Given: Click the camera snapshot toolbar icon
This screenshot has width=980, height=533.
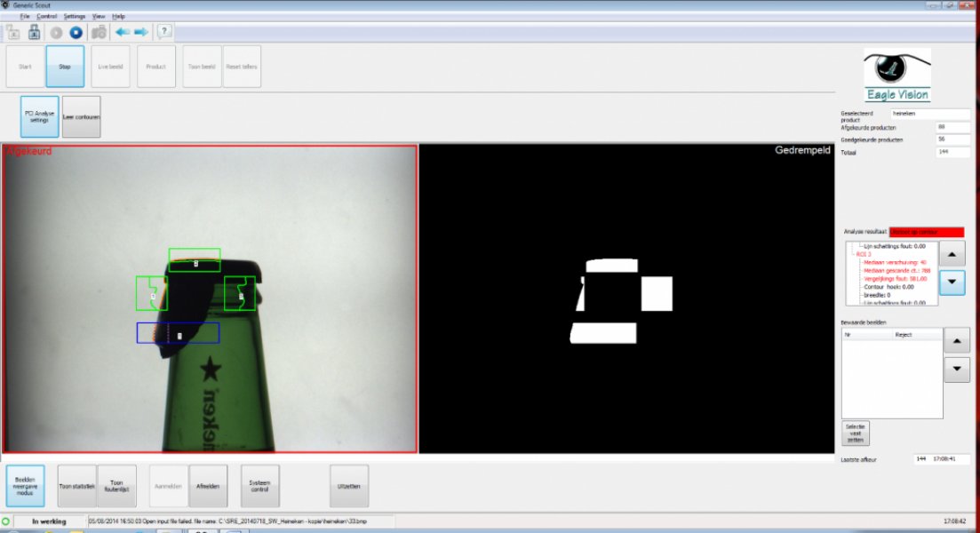Looking at the screenshot, I should pos(98,32).
